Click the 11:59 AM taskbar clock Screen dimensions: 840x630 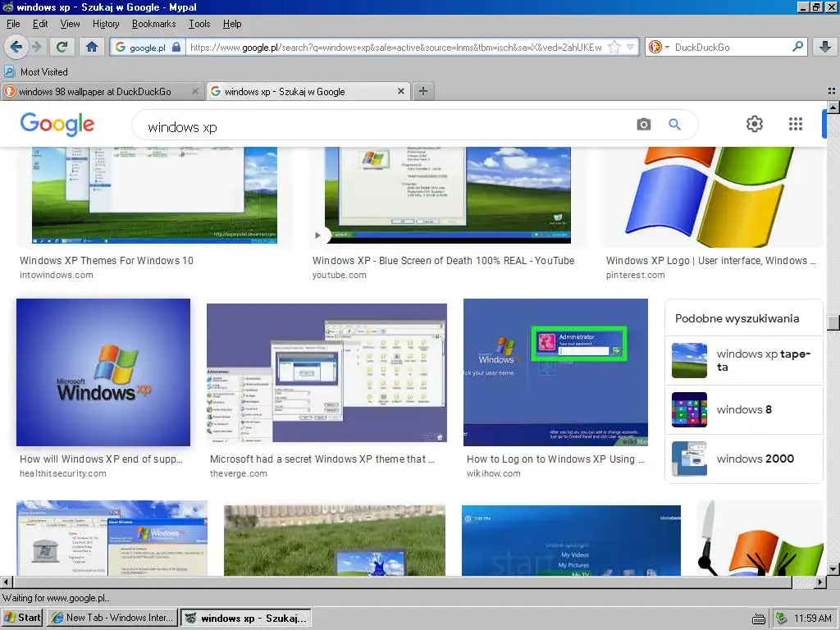[x=813, y=619]
